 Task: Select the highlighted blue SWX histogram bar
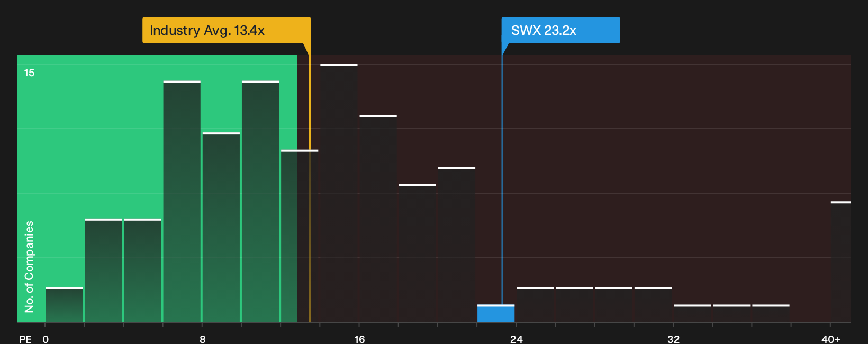pos(496,313)
